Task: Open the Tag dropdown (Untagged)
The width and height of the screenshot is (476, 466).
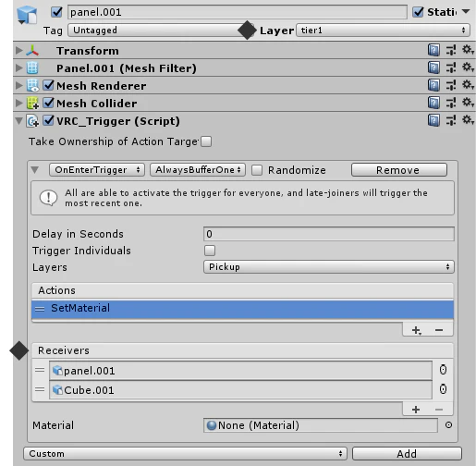Action: 160,31
